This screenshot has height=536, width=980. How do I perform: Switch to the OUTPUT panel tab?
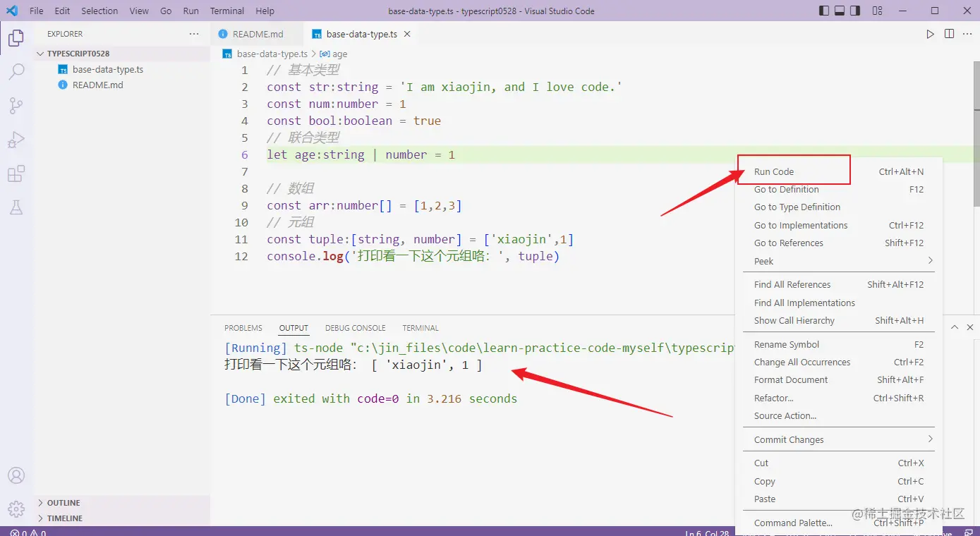click(x=294, y=328)
